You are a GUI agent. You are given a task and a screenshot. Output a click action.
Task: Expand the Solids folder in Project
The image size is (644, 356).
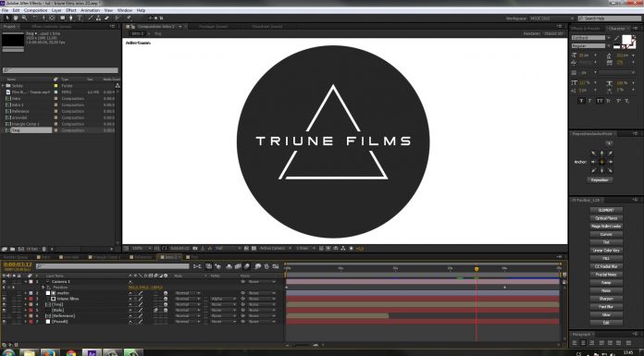[3, 86]
